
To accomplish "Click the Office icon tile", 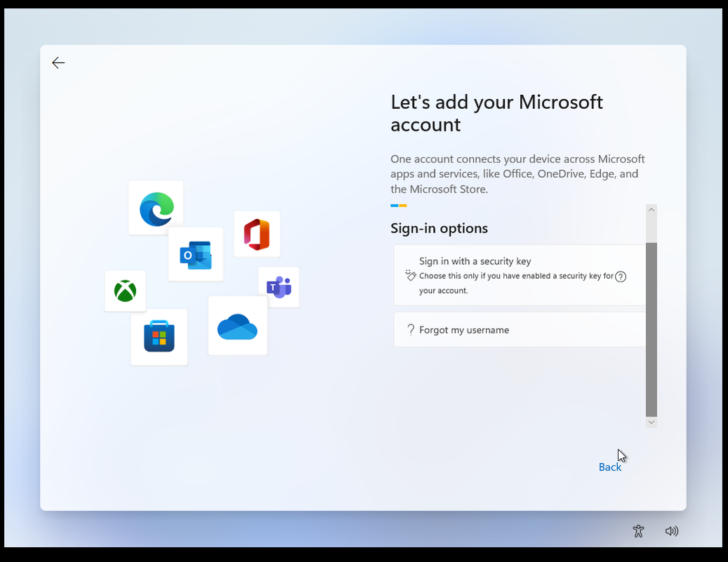I will [257, 234].
